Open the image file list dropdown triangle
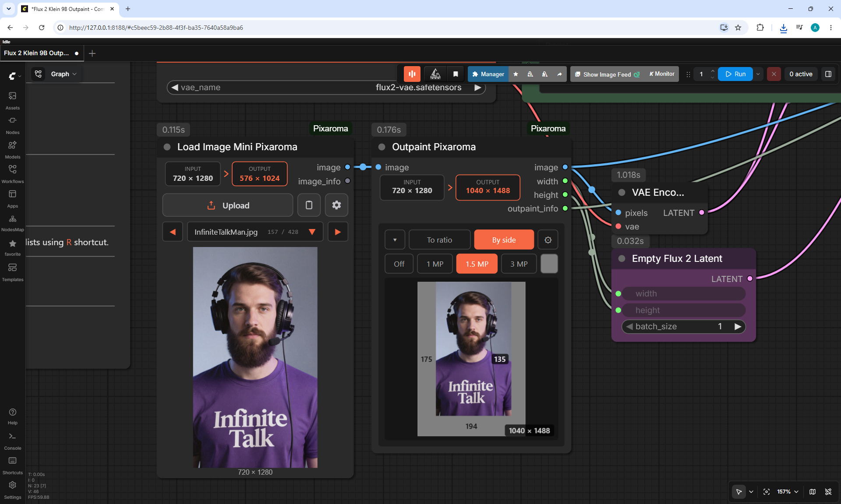This screenshot has height=504, width=841. pyautogui.click(x=312, y=232)
